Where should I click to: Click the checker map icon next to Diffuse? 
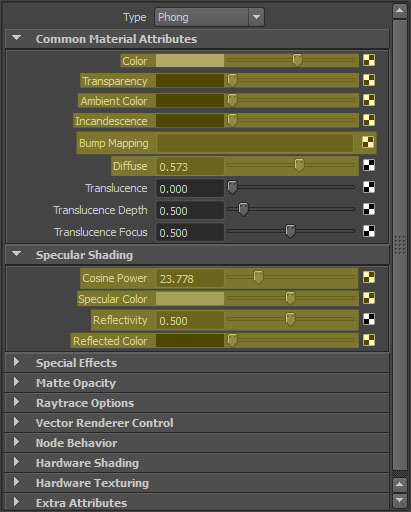pos(369,165)
